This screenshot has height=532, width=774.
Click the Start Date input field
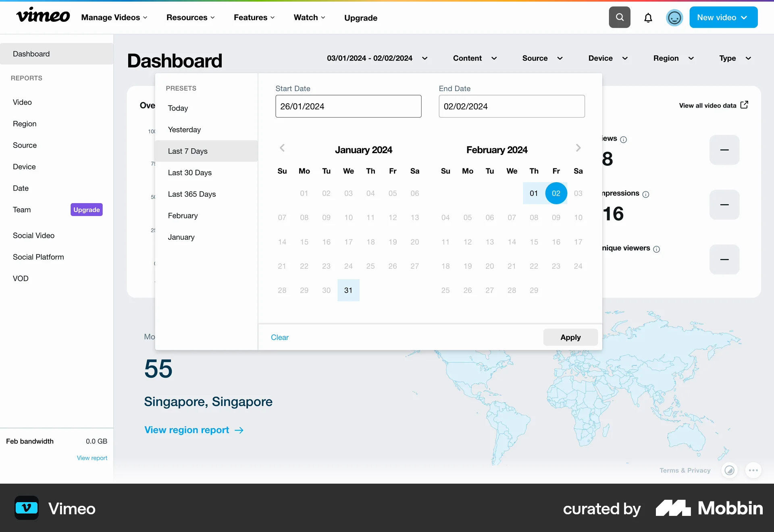[348, 106]
